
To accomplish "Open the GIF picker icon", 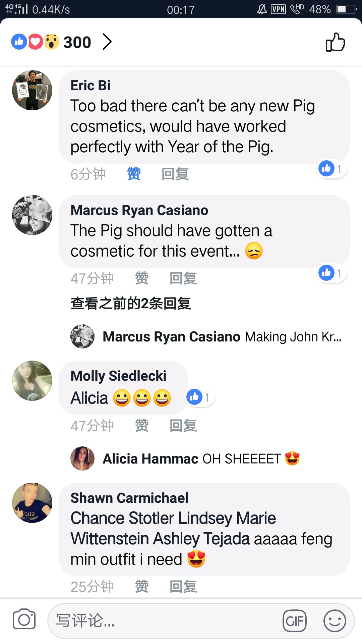I will [295, 621].
